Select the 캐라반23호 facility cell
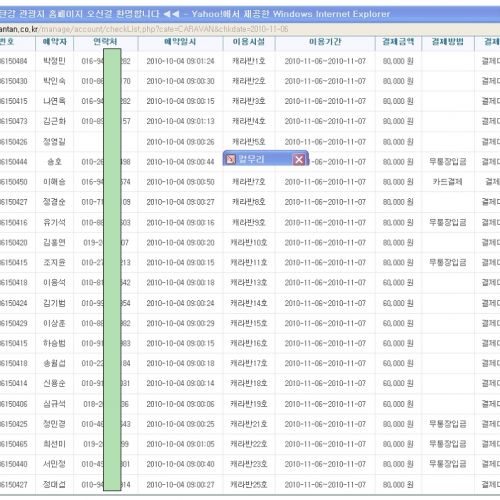The image size is (500, 500). tap(249, 464)
